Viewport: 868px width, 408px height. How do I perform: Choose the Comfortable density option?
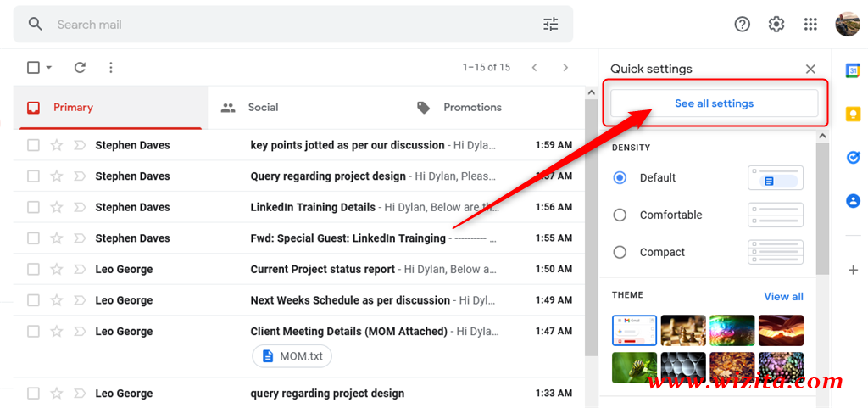pos(620,215)
